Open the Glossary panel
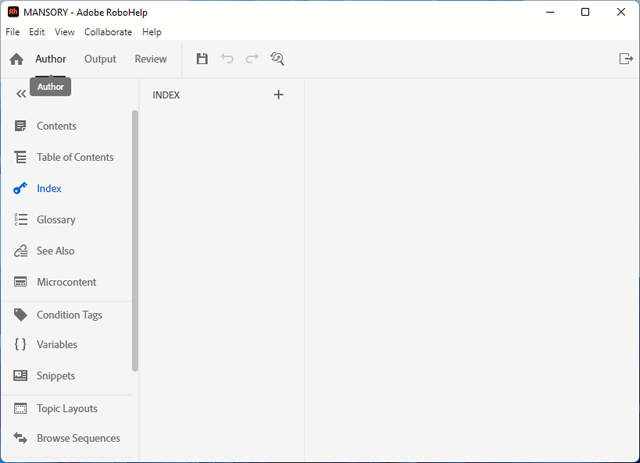The height and width of the screenshot is (463, 640). pyautogui.click(x=55, y=220)
